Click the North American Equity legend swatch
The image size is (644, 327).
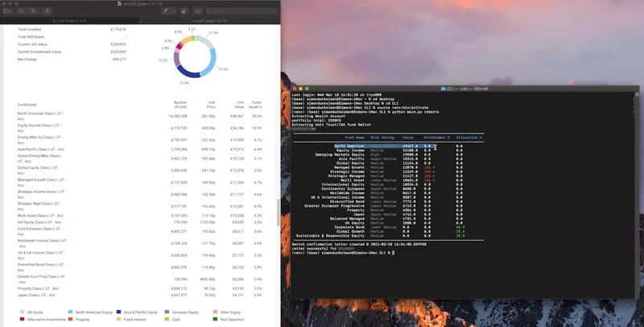click(71, 311)
